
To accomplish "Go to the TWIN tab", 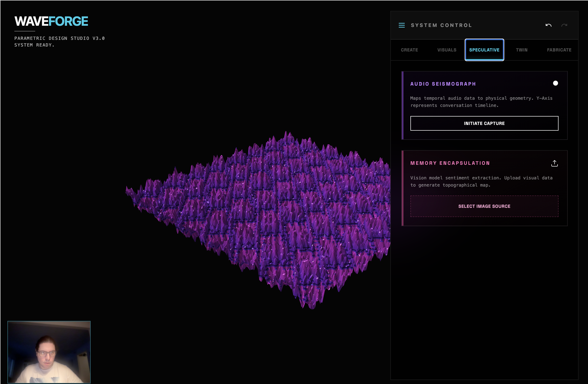I will click(522, 50).
